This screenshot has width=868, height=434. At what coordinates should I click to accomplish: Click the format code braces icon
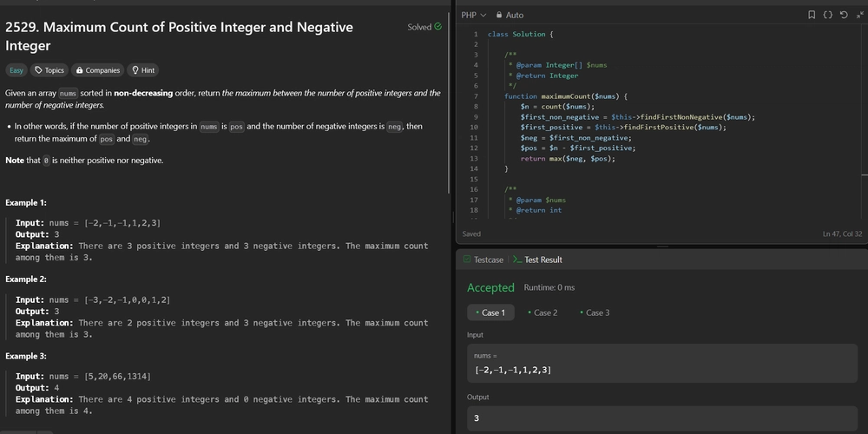tap(827, 15)
